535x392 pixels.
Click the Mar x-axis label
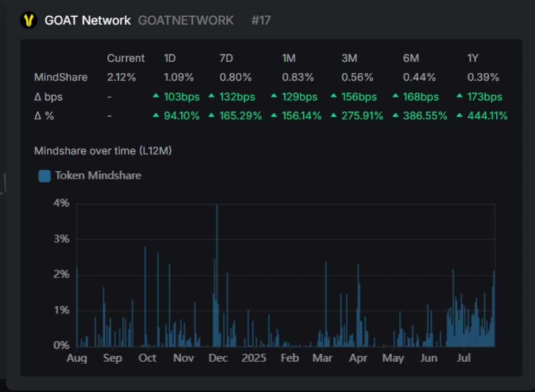coord(322,358)
